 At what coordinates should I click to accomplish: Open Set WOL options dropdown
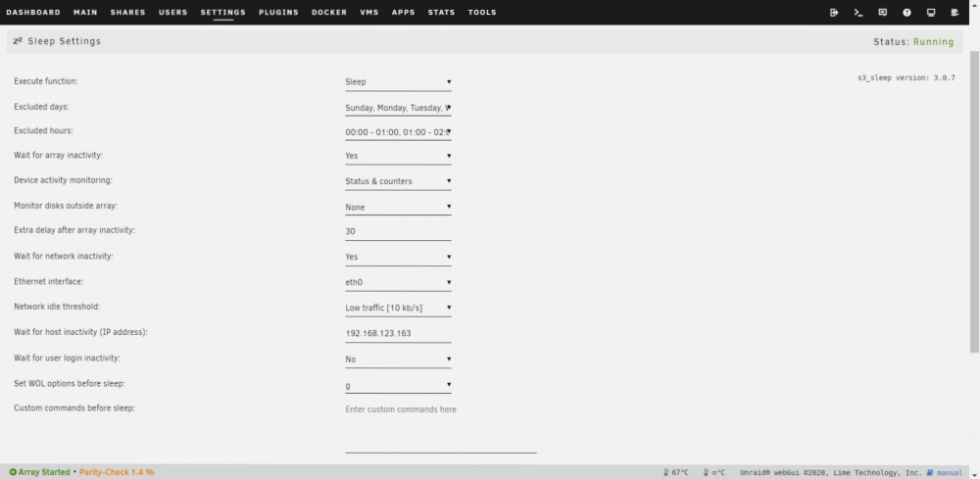(398, 385)
